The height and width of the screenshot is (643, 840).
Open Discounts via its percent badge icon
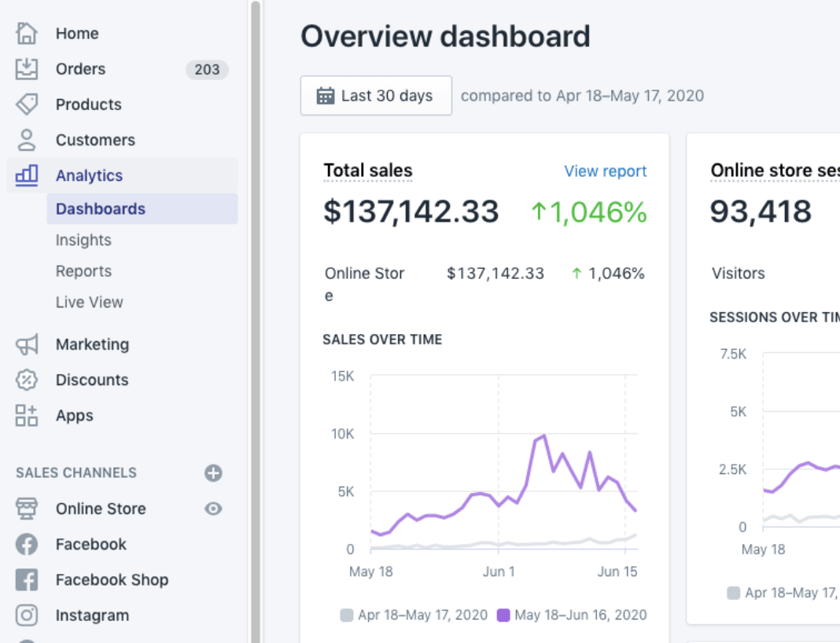point(27,380)
